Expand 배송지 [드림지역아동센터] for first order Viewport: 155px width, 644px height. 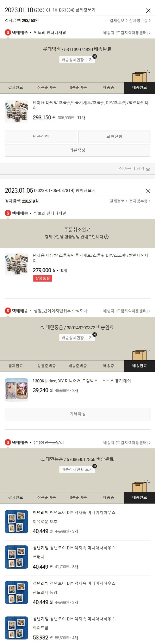[127, 33]
